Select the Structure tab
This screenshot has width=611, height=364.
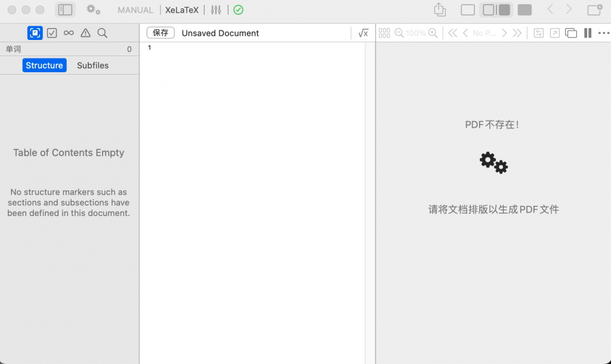point(44,65)
